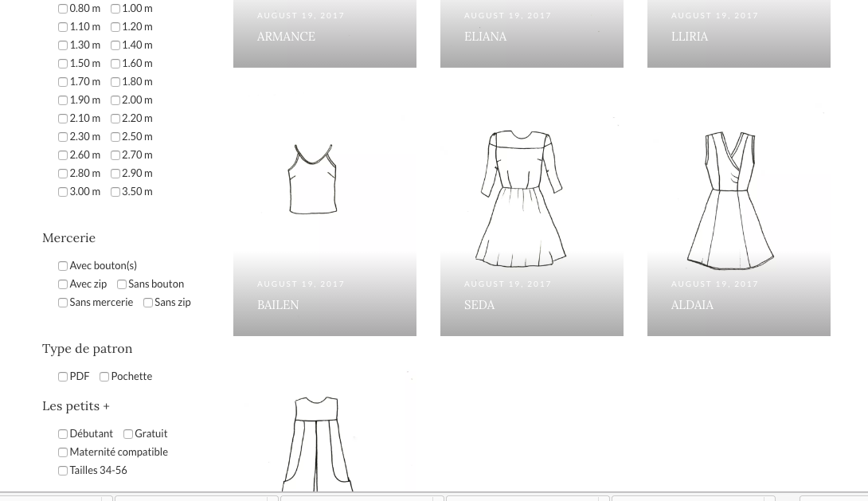Enable the Gratuit filter checkbox
This screenshot has width=868, height=501.
tap(128, 434)
